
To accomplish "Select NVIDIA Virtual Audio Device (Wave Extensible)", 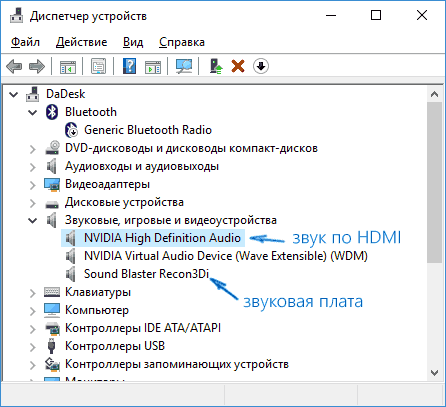I will pyautogui.click(x=226, y=256).
